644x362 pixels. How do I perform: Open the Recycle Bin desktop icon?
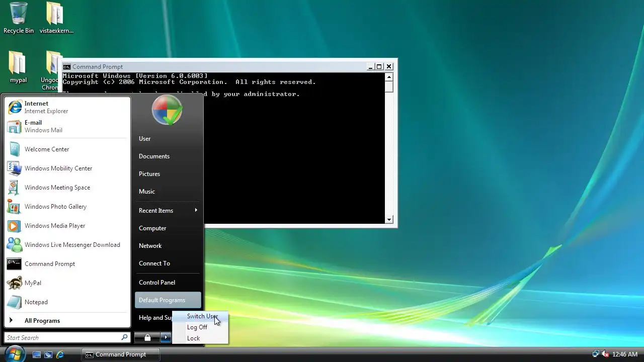[19, 18]
